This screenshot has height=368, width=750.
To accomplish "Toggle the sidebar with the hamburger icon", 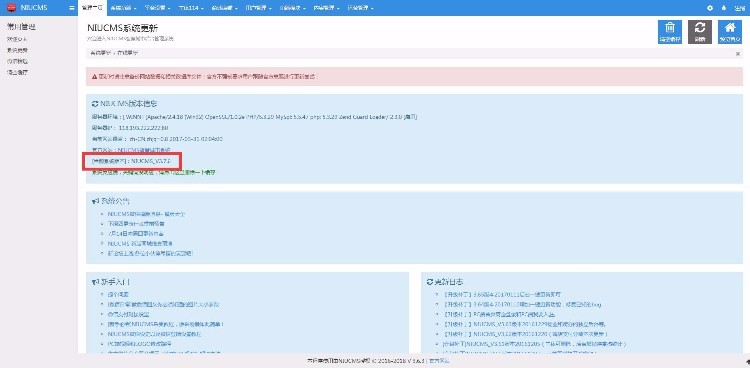I will (72, 8).
